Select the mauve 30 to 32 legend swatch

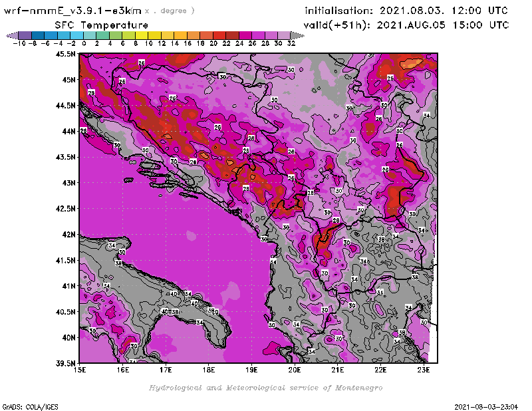pos(284,35)
